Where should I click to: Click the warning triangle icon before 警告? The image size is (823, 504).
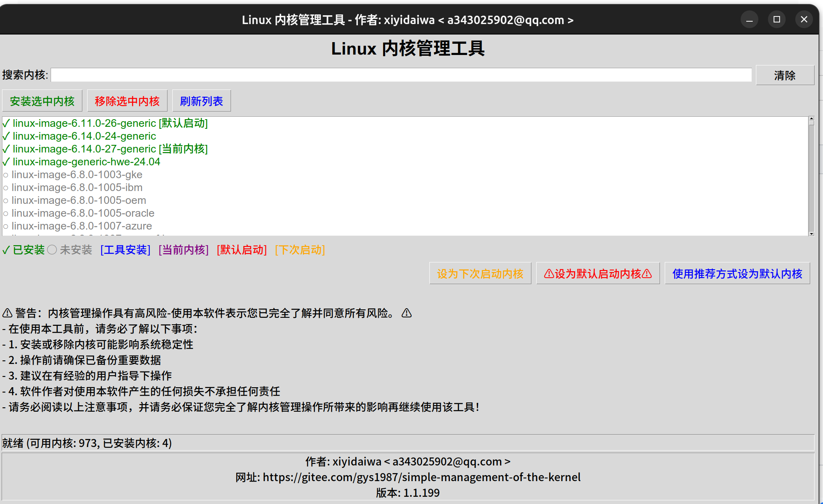click(x=8, y=313)
